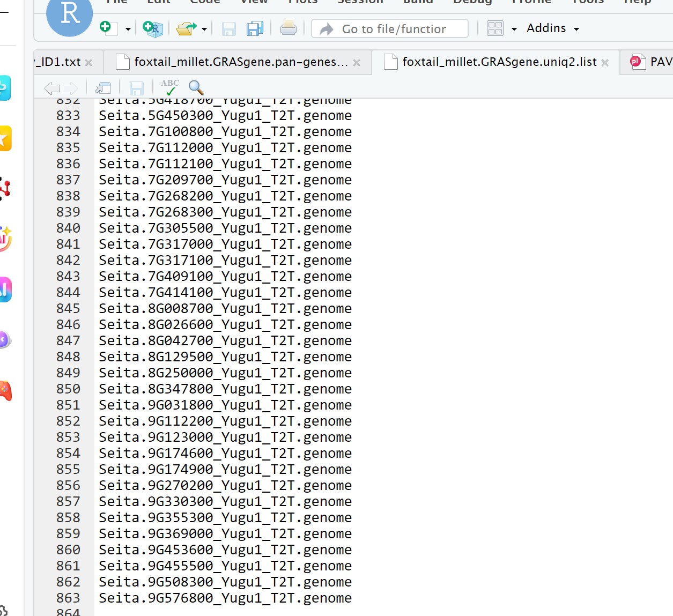This screenshot has width=673, height=616.
Task: Close the foxtail_millet.GRASgene.pan-genes tab
Action: [x=357, y=63]
